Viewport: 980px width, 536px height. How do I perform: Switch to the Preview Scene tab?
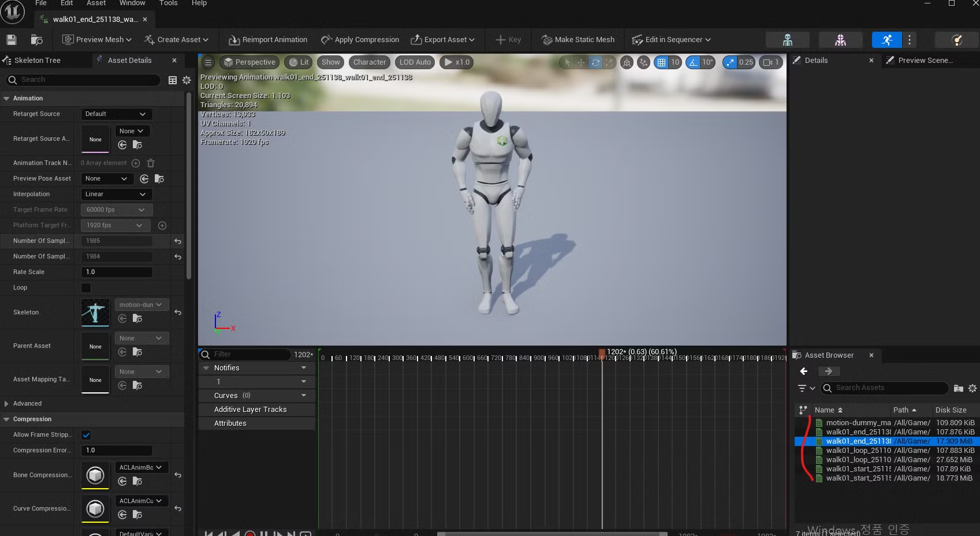pos(926,61)
